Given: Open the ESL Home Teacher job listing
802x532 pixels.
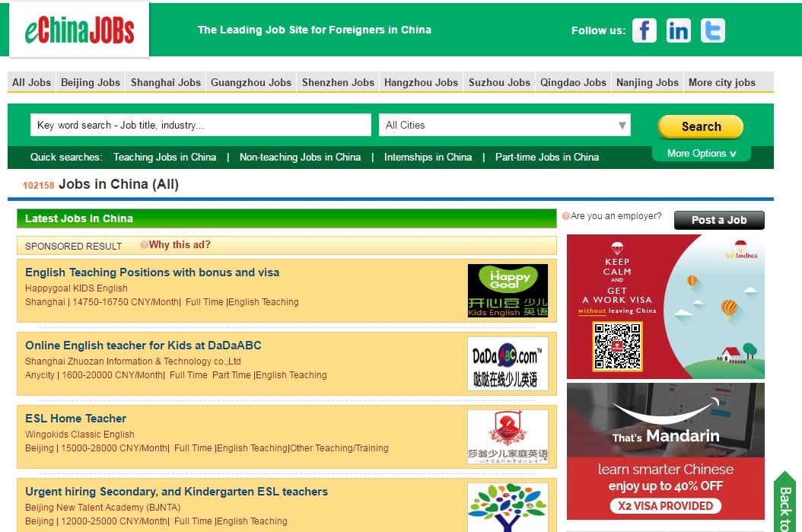Looking at the screenshot, I should pos(75,419).
